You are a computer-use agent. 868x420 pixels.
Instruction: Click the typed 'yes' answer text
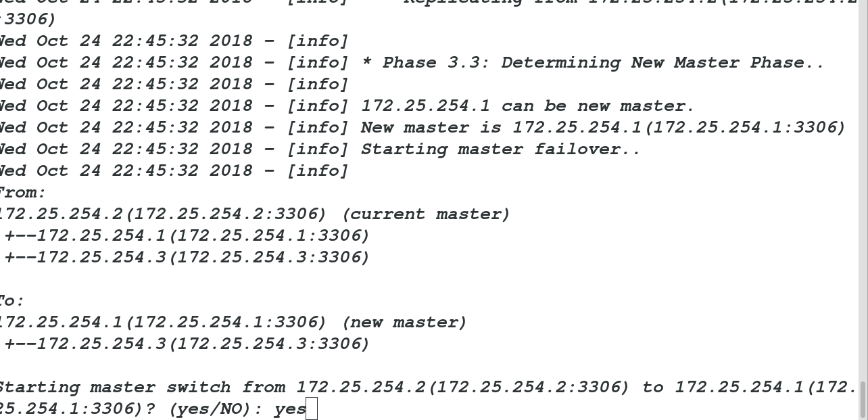[290, 410]
